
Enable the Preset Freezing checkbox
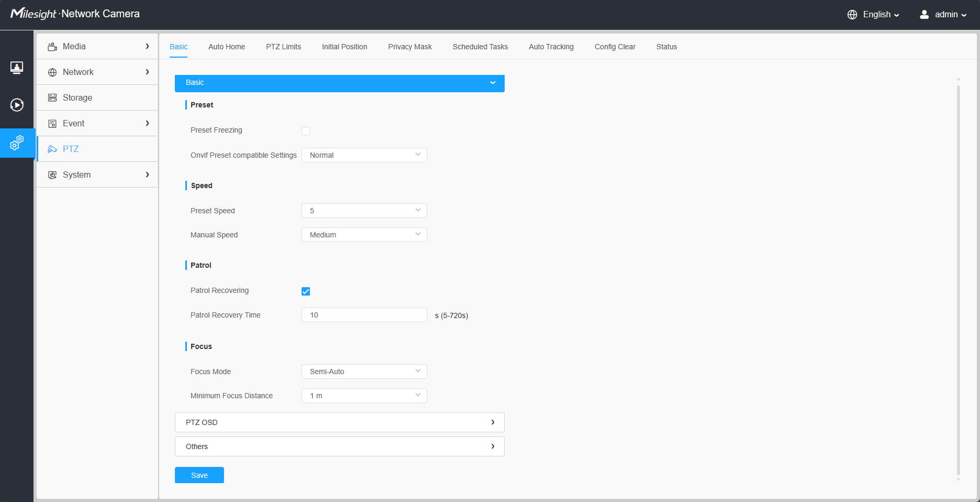click(306, 131)
